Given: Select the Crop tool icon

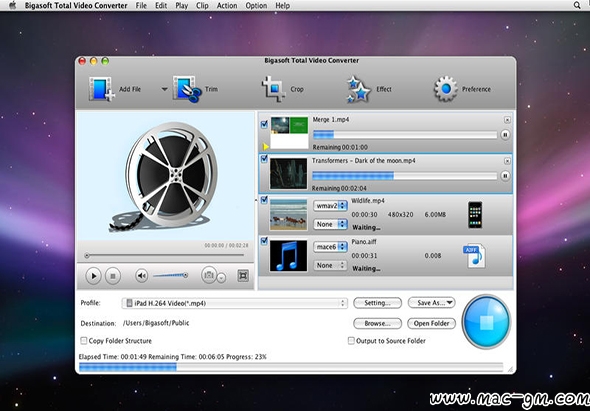Looking at the screenshot, I should click(274, 89).
